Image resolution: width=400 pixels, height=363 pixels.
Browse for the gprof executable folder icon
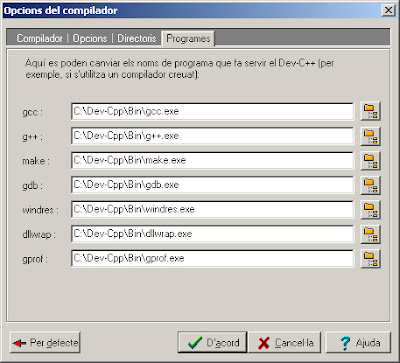[370, 258]
